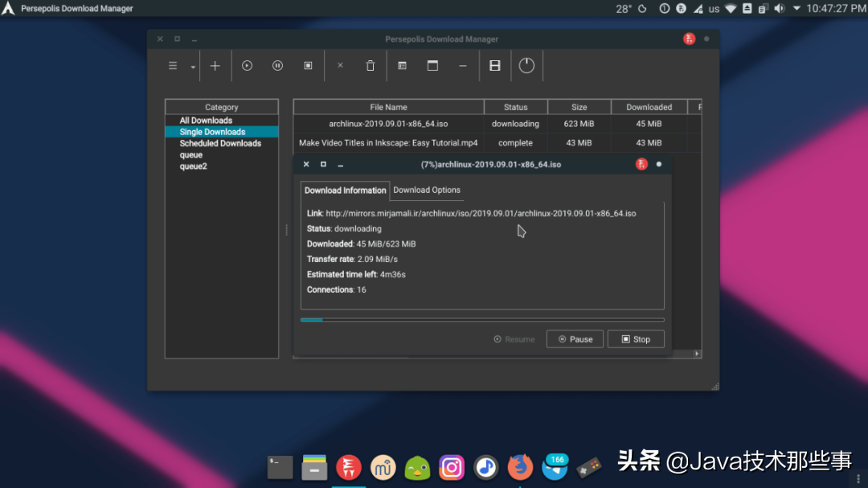Click the download progress bar
This screenshot has height=488, width=868.
coord(482,320)
